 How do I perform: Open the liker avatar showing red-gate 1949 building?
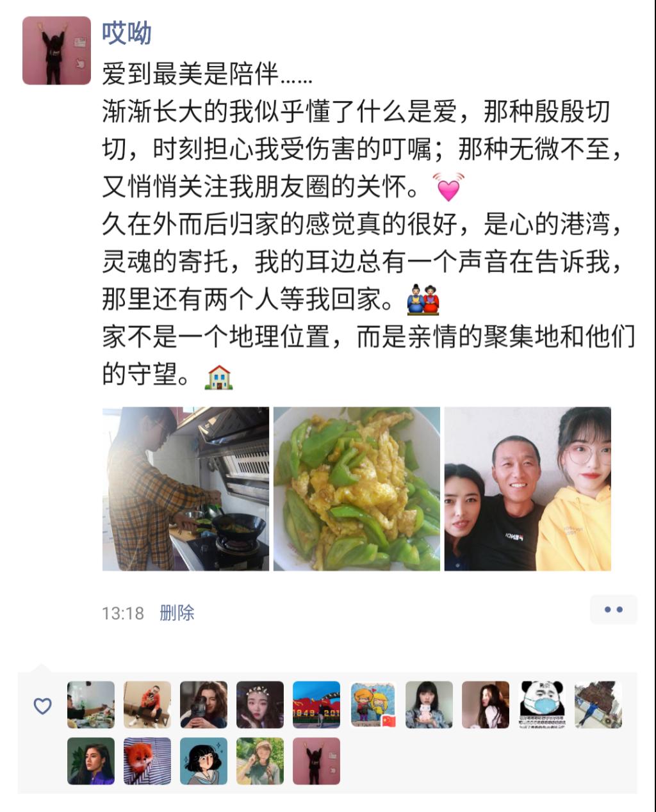tap(316, 705)
